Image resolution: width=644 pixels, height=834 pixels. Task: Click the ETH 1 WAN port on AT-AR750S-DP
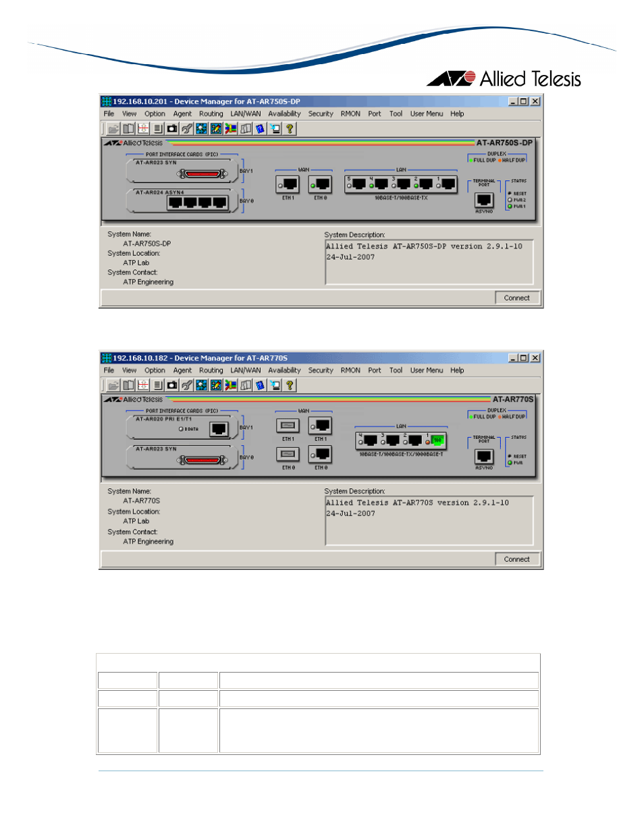[x=288, y=184]
